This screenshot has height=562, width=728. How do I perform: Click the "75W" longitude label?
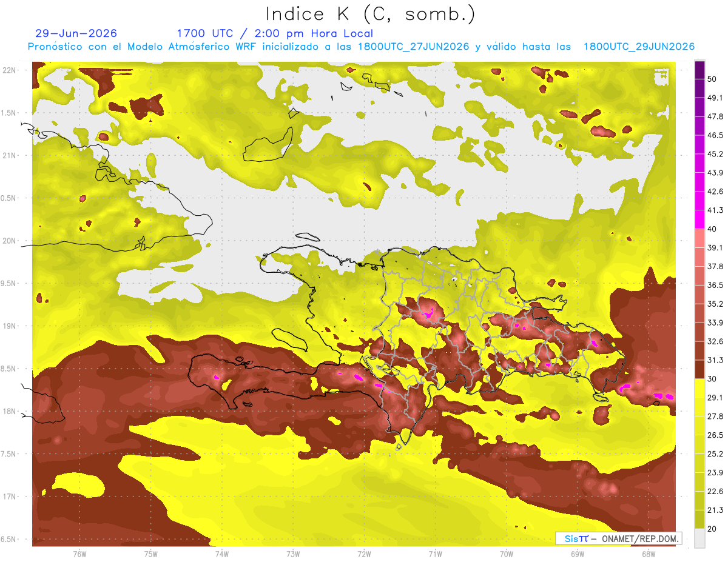tap(151, 554)
